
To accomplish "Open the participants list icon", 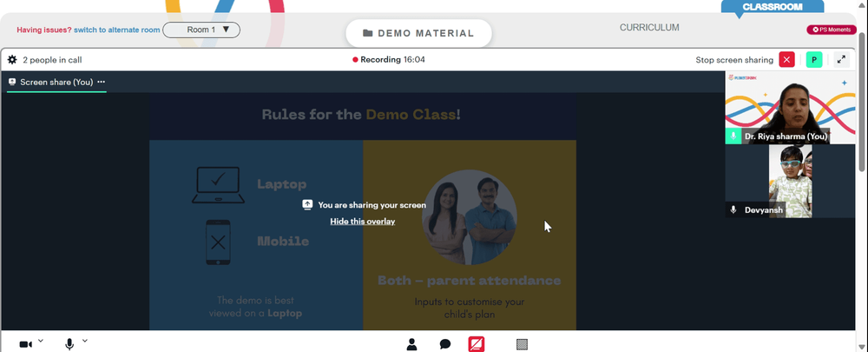I will point(411,344).
